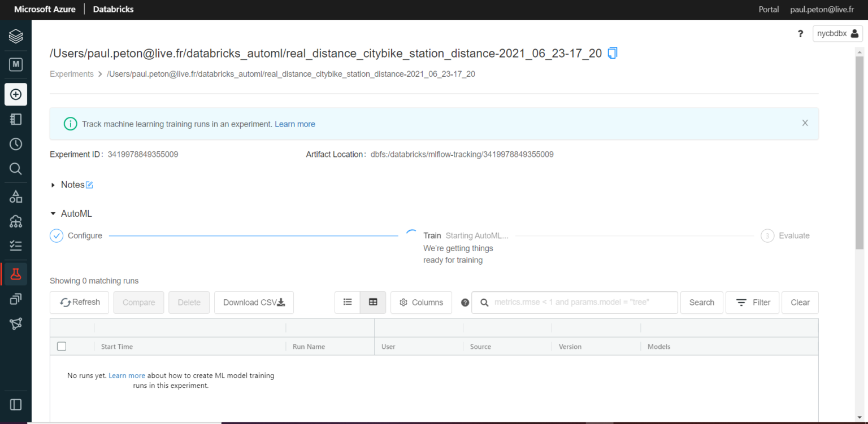Open the Search icon in sidebar
Screen dimensions: 868x424
[15, 169]
